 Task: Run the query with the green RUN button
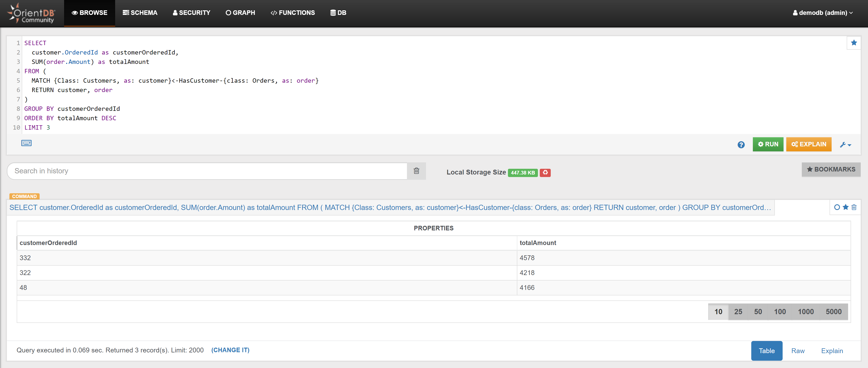768,144
